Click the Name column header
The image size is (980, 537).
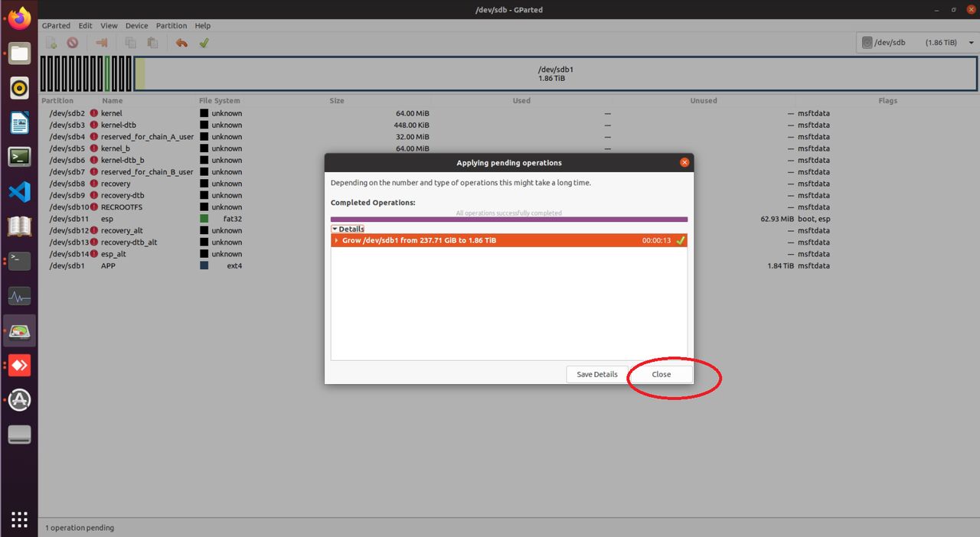click(x=113, y=100)
